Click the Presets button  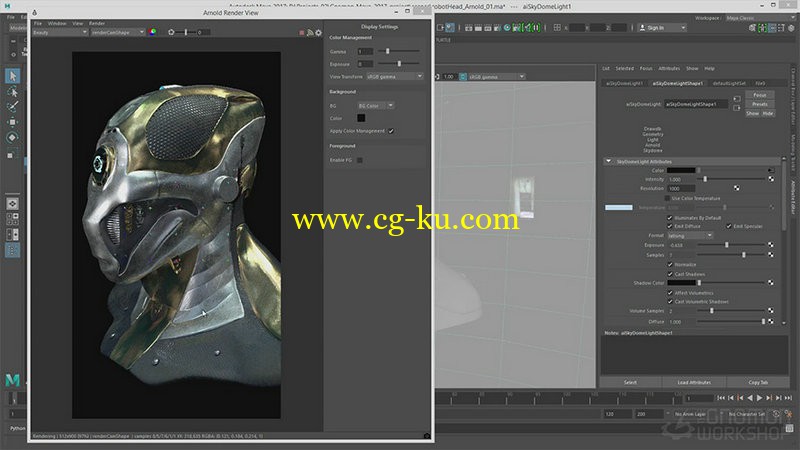tap(760, 104)
